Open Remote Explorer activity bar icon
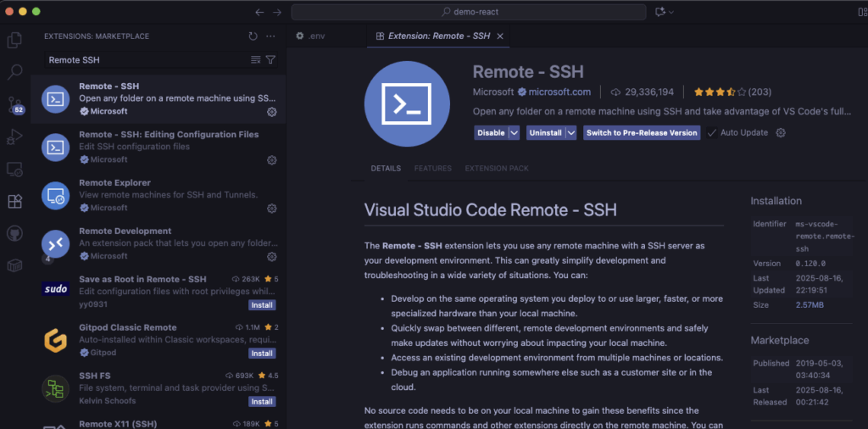The image size is (868, 429). pyautogui.click(x=14, y=169)
